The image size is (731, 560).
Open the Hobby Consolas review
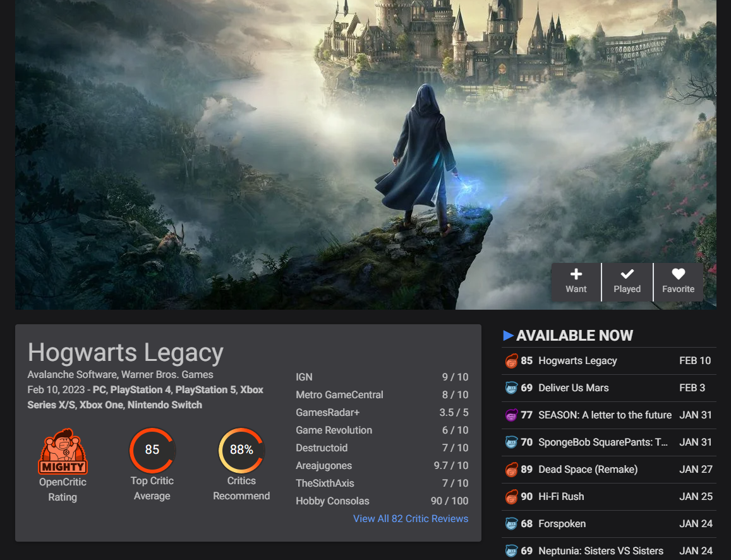click(x=382, y=501)
